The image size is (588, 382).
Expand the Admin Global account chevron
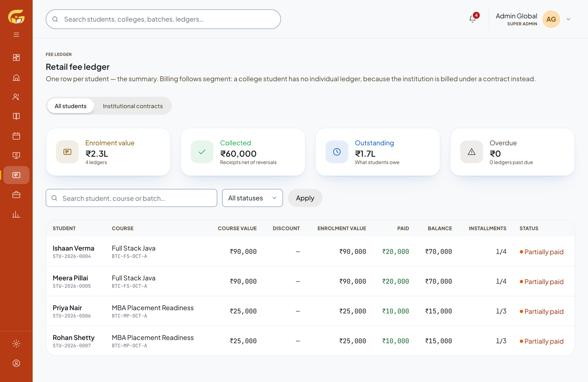[x=568, y=19]
